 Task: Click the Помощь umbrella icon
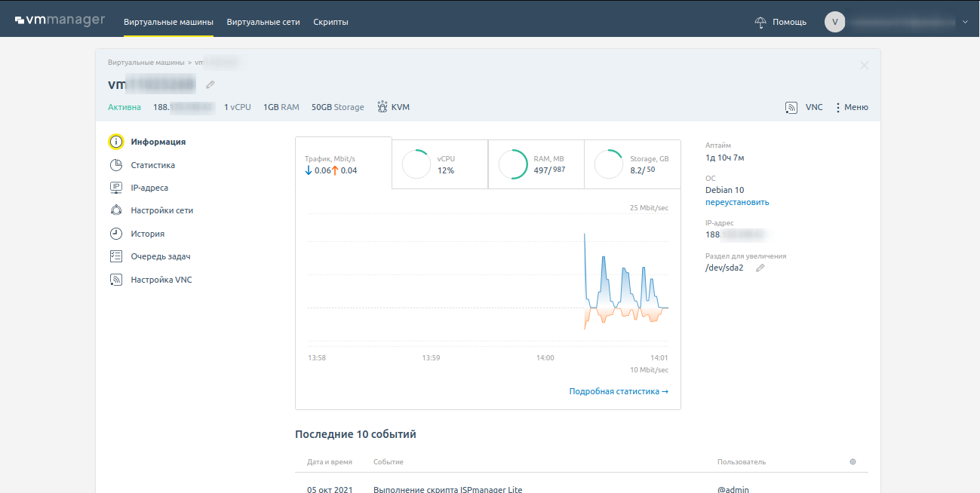click(x=761, y=22)
